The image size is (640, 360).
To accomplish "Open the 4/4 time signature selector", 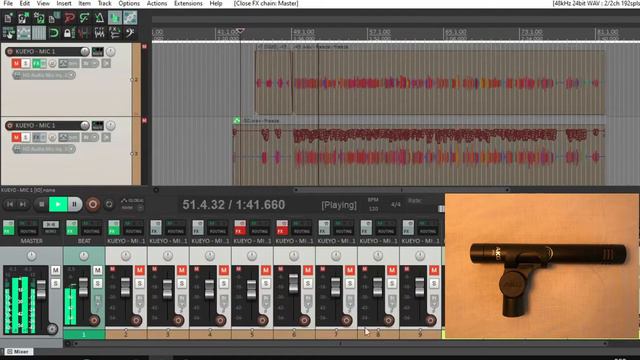I will (396, 204).
